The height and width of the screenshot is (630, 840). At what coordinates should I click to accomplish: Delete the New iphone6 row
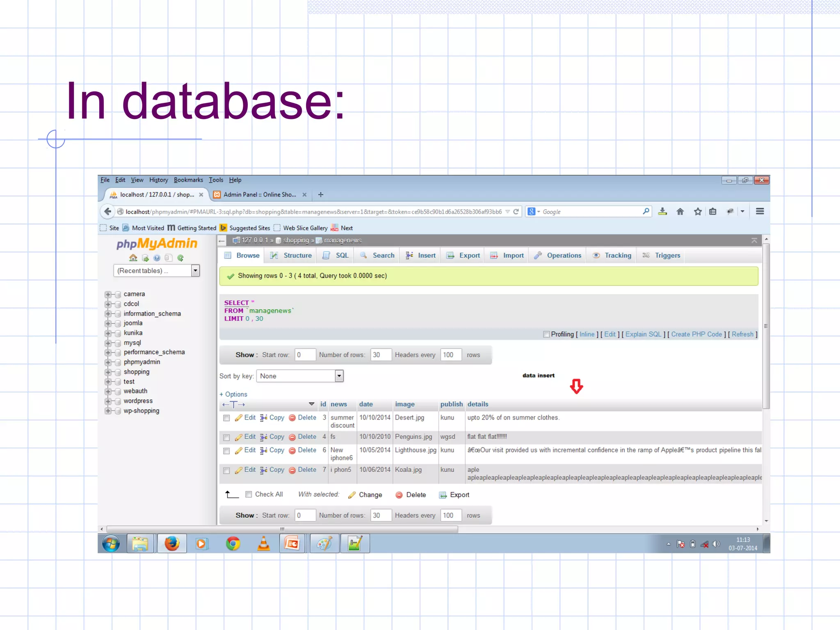pos(303,450)
